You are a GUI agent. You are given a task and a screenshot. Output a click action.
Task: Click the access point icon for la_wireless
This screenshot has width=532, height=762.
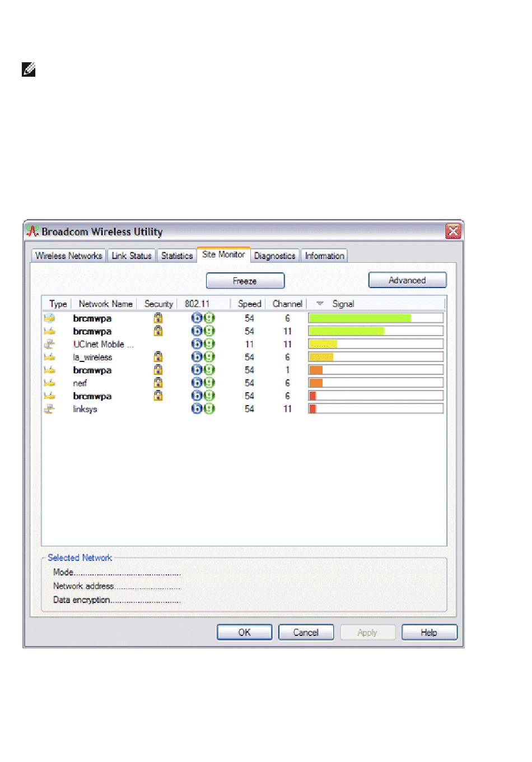coord(50,357)
